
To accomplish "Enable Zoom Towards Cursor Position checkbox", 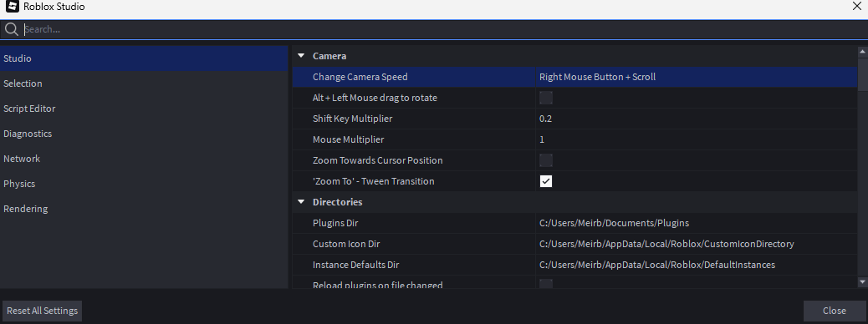I will point(546,160).
